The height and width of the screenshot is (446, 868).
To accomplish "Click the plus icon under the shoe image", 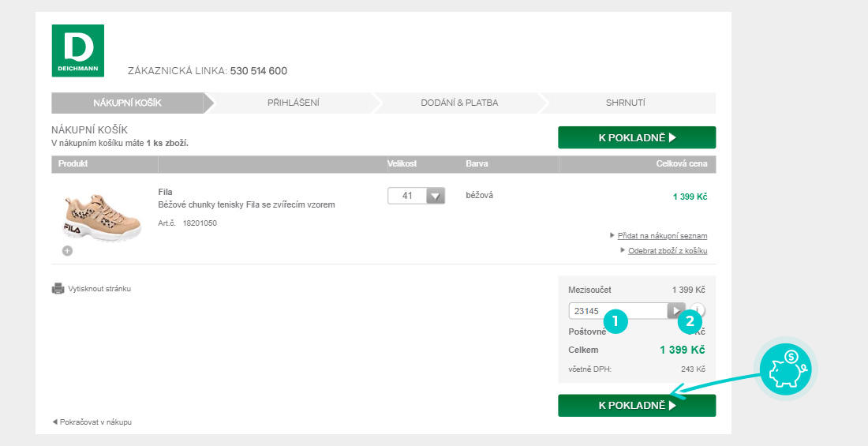I will (67, 251).
